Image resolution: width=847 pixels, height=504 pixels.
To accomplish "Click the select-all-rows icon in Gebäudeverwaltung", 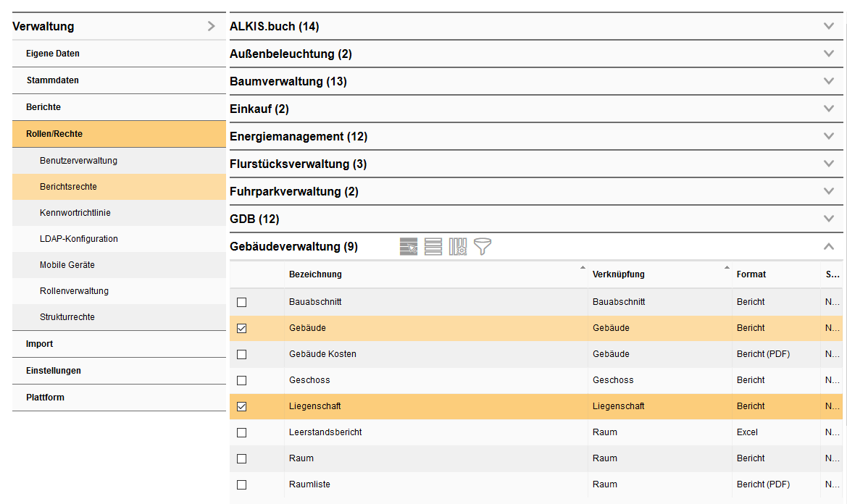I will (409, 247).
